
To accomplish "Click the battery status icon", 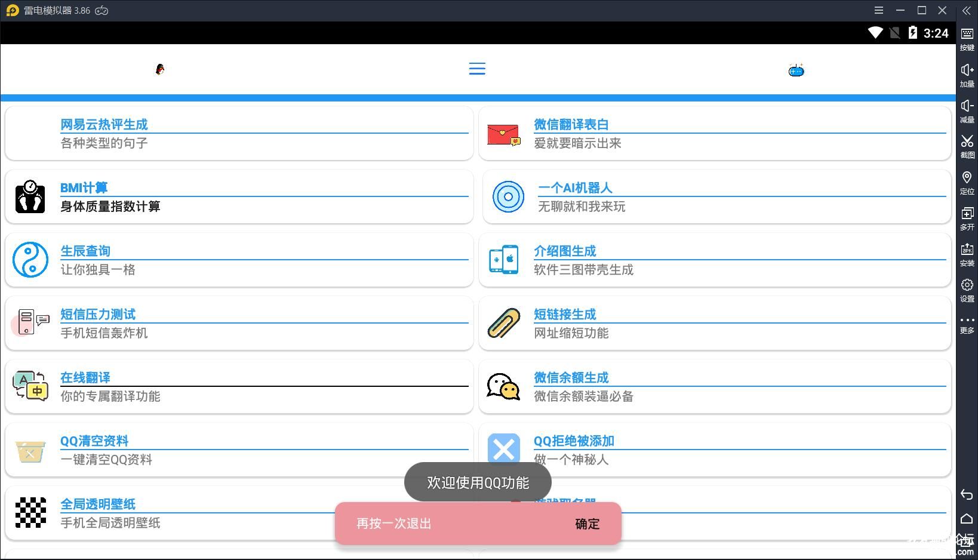I will (912, 33).
